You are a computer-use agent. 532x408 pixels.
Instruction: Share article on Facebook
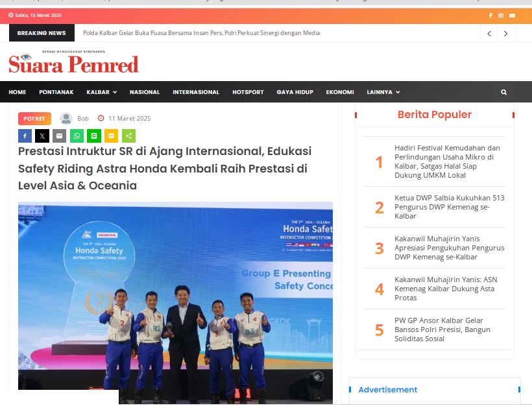[25, 136]
